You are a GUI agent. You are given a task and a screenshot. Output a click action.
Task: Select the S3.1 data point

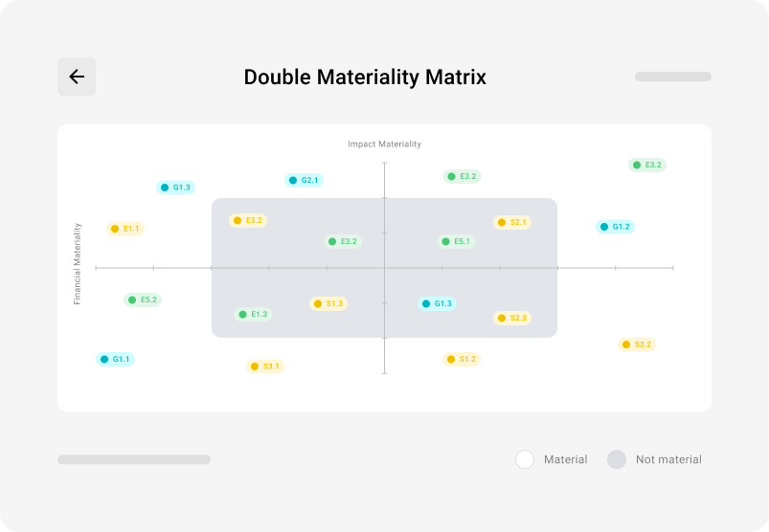(x=265, y=366)
